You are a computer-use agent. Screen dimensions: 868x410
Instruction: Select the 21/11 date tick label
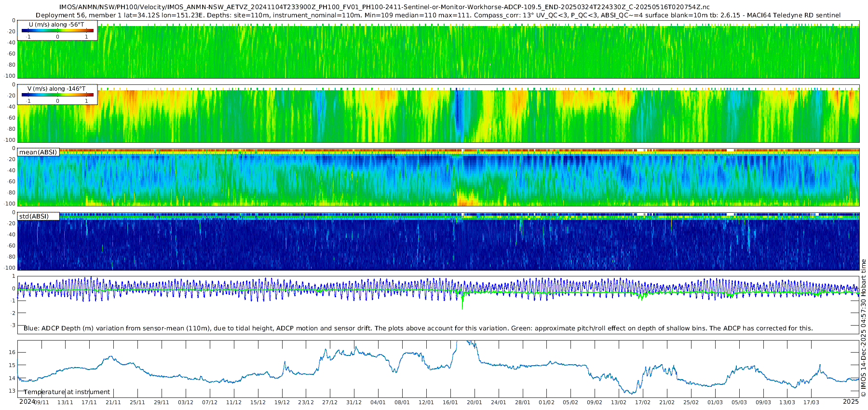click(113, 402)
